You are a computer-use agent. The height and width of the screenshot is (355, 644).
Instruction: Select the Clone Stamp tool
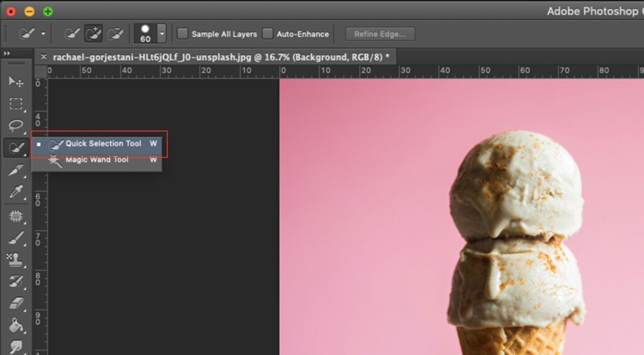16,259
